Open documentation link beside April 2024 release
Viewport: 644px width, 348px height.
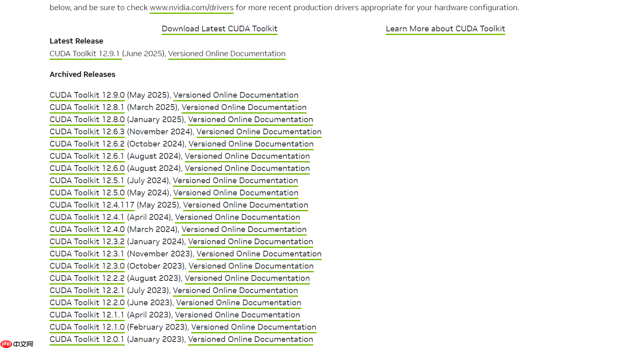point(238,217)
